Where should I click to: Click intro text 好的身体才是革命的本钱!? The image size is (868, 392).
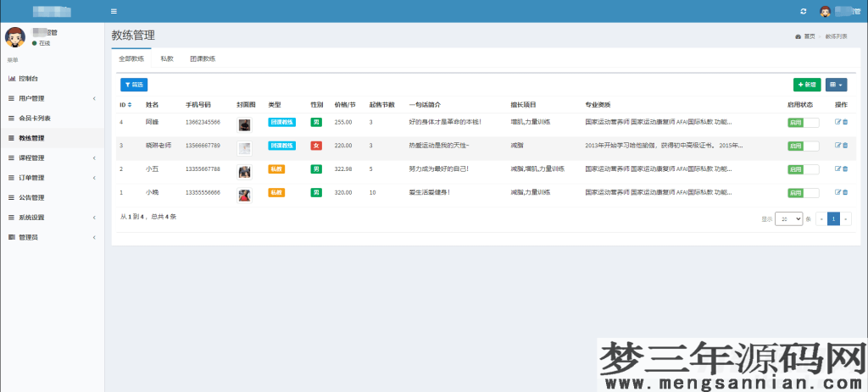(445, 122)
